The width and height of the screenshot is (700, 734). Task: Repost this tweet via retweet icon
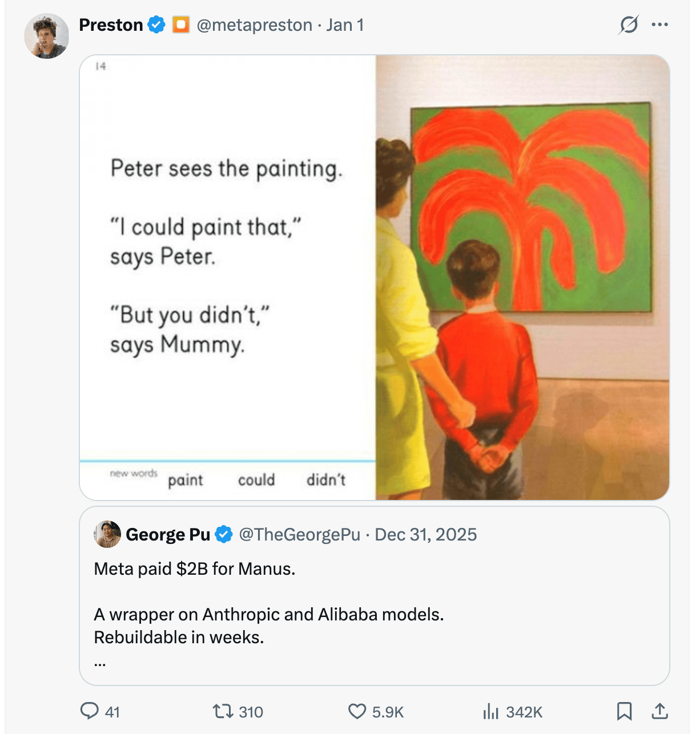point(221,711)
